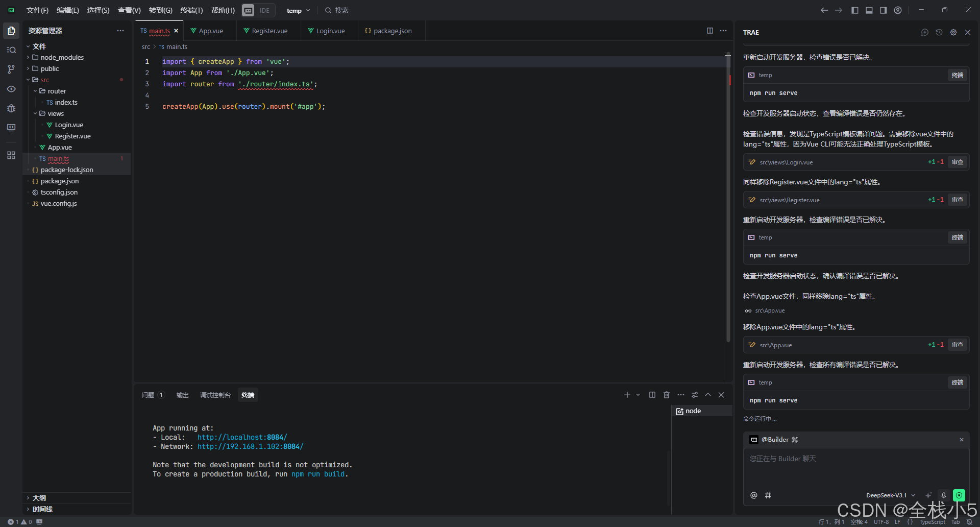Viewport: 980px width, 527px height.
Task: Switch to the Register.vue editor tab
Action: pos(269,31)
